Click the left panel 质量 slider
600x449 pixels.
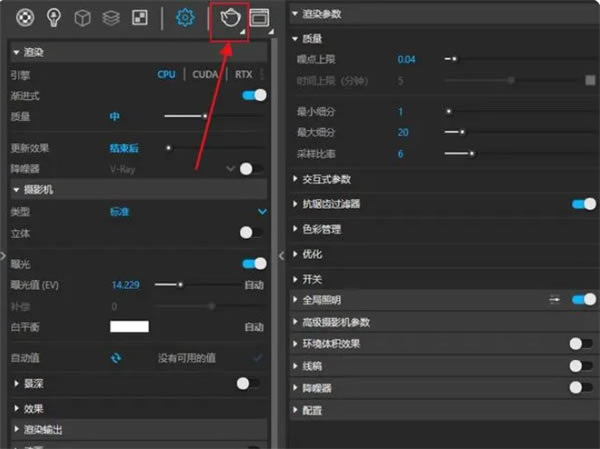pos(214,116)
